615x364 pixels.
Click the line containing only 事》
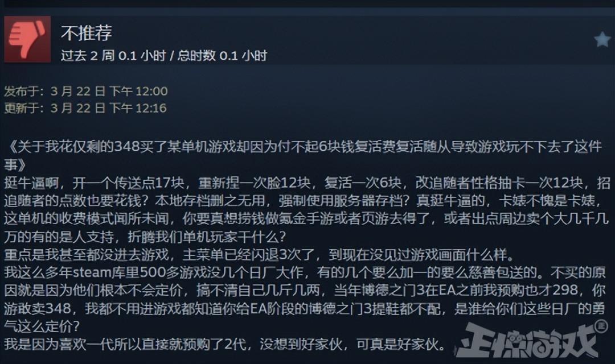point(15,164)
